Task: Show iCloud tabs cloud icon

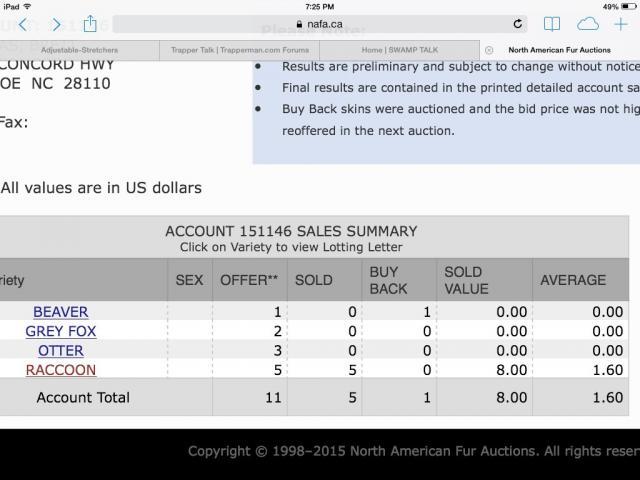Action: click(x=588, y=24)
